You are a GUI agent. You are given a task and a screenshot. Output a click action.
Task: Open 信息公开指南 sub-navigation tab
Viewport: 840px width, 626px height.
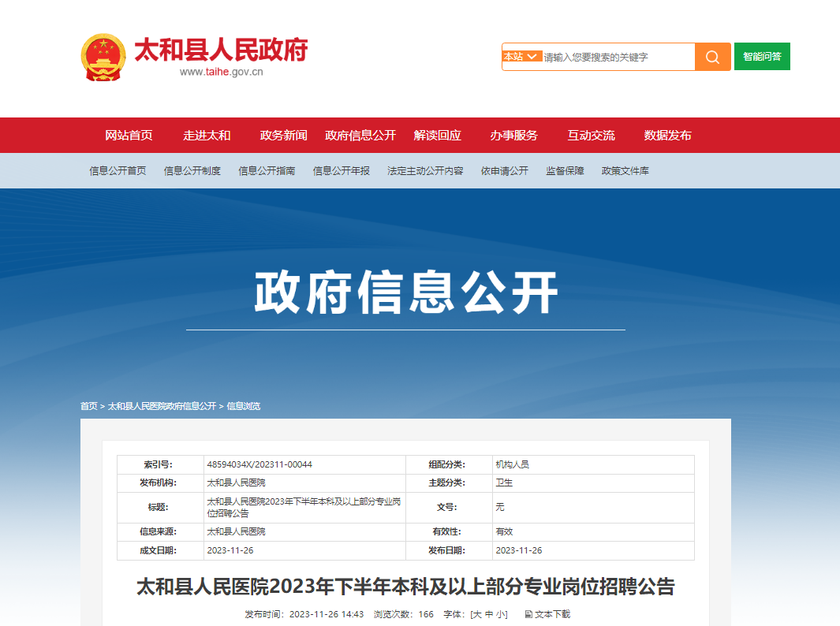point(267,171)
